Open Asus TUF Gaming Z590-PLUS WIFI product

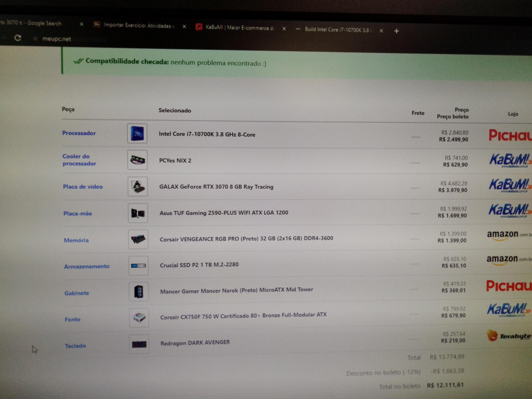(x=224, y=213)
